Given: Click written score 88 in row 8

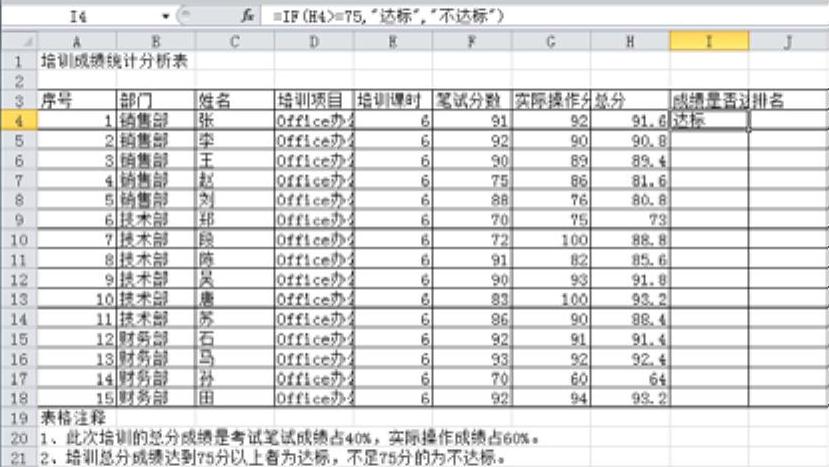Looking at the screenshot, I should (472, 200).
